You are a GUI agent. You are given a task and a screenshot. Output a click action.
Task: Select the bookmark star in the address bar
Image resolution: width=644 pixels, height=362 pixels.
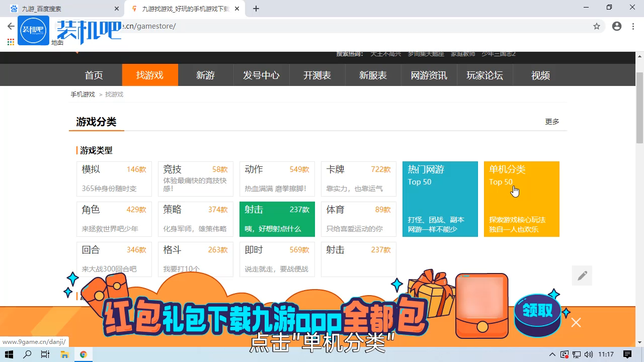[x=597, y=26]
